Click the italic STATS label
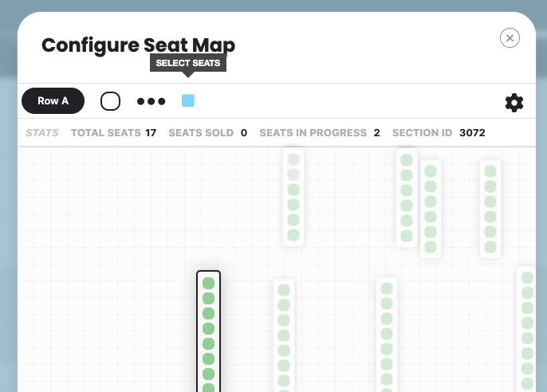This screenshot has height=392, width=547. 42,133
